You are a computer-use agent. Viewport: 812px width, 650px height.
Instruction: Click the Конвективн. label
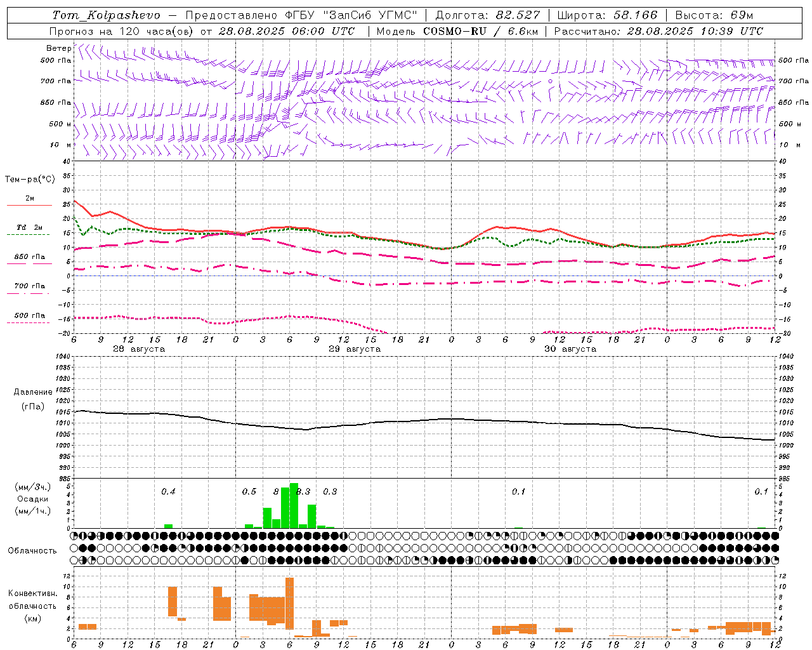33,593
